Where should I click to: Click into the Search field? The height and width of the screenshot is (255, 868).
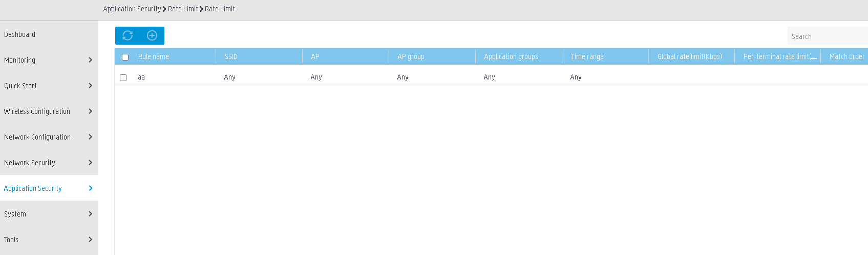(828, 36)
